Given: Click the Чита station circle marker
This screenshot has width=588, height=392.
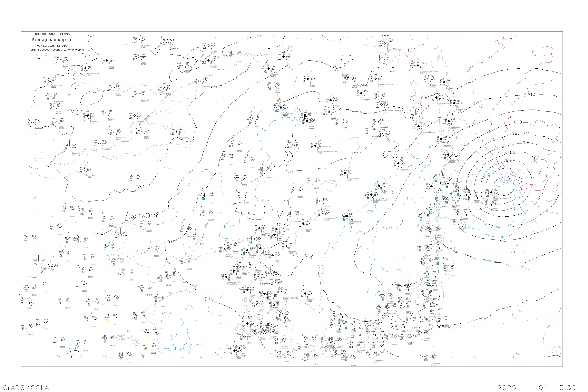Looking at the screenshot, I should [x=139, y=57].
